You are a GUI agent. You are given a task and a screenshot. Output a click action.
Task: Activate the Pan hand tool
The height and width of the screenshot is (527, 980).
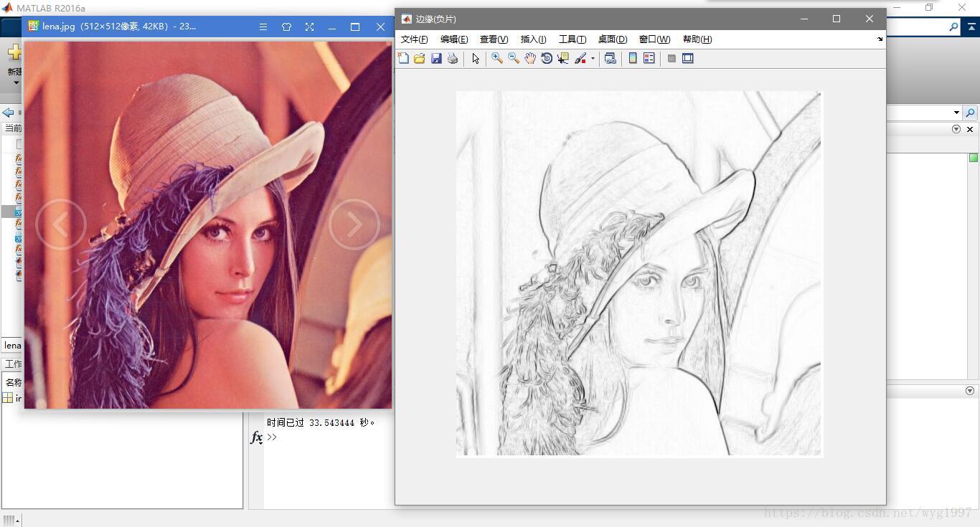530,59
